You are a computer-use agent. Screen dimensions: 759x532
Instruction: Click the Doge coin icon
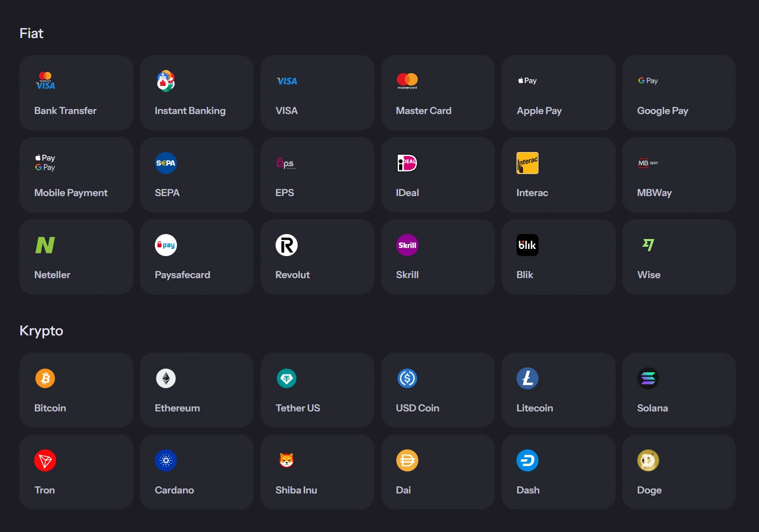648,460
